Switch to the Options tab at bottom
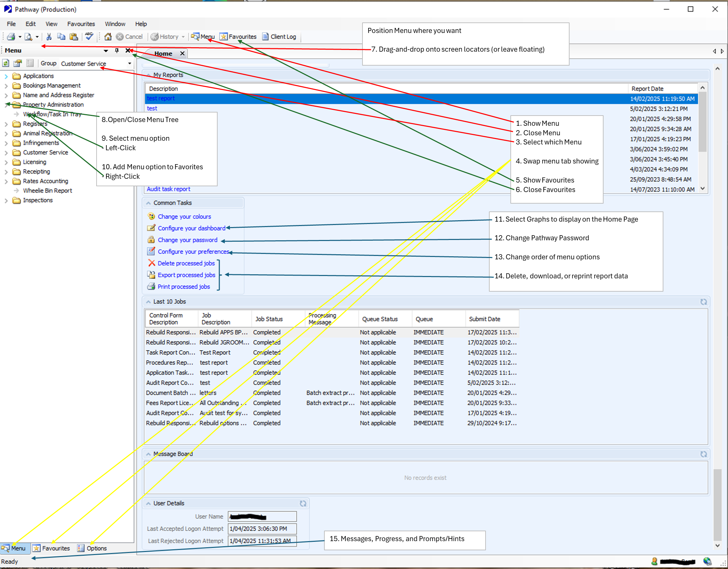 (92, 548)
